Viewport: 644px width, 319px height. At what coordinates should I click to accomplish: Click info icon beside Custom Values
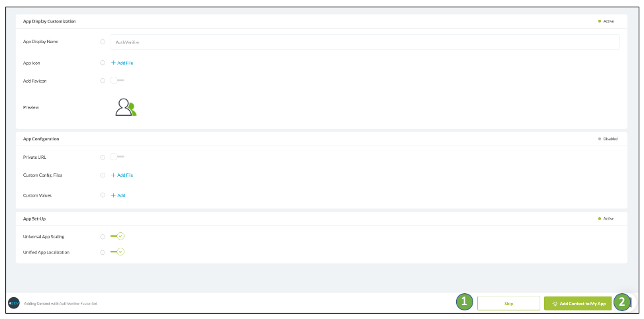103,195
